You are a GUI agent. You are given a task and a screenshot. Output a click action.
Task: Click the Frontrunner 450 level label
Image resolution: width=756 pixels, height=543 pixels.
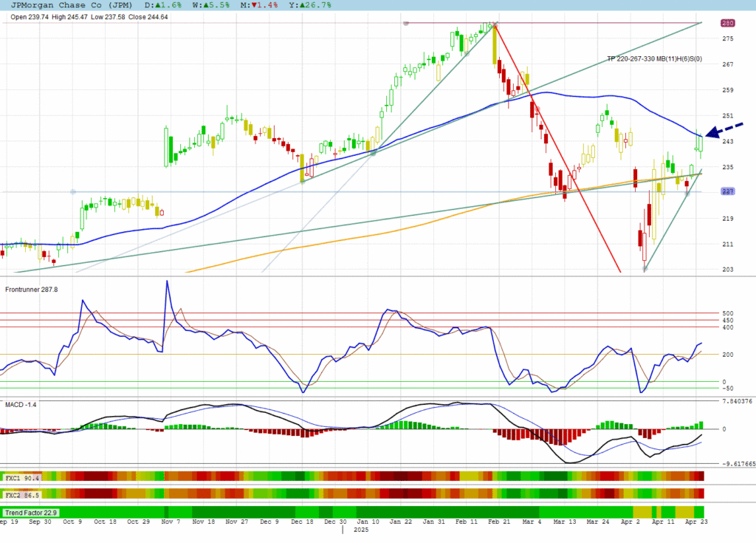tap(727, 321)
